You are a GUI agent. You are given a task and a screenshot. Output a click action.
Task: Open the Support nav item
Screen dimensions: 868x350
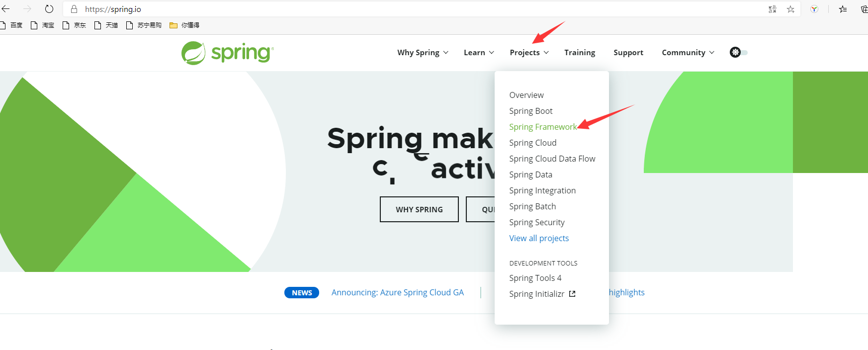pyautogui.click(x=628, y=53)
